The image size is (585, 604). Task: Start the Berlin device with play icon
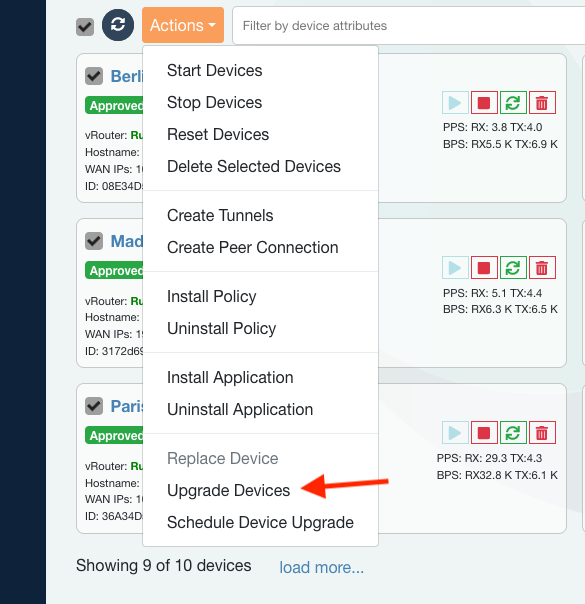coord(455,102)
